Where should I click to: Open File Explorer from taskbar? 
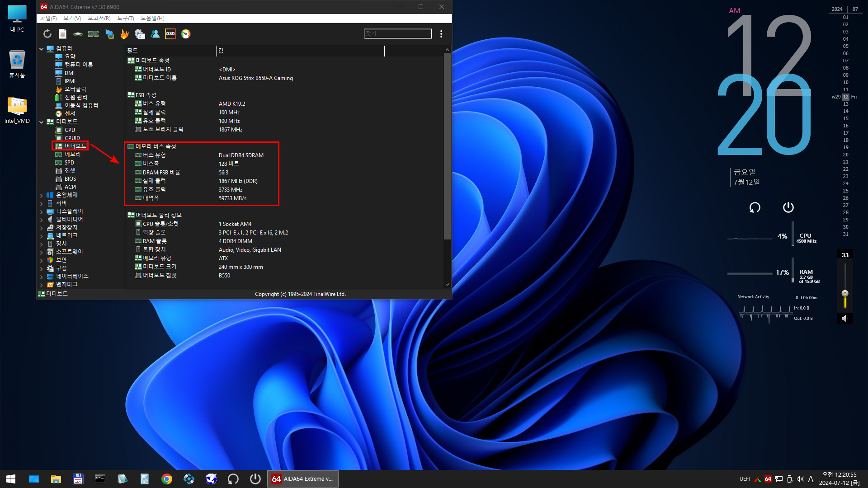pos(56,479)
